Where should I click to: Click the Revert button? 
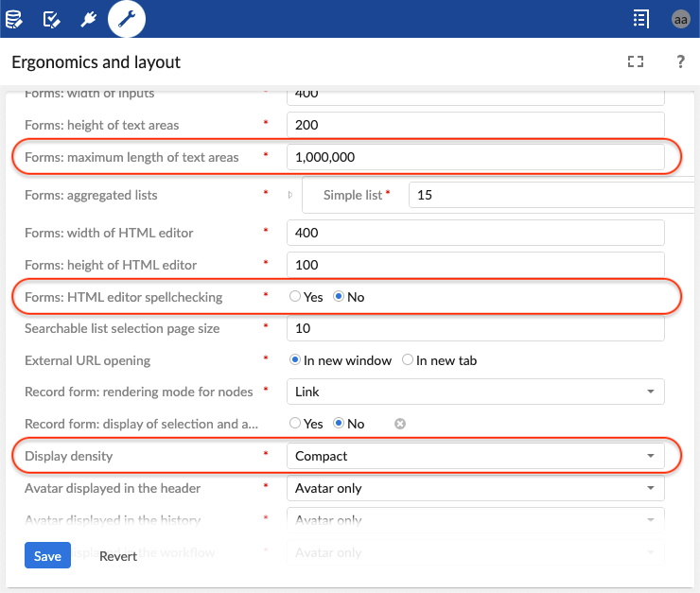[118, 556]
